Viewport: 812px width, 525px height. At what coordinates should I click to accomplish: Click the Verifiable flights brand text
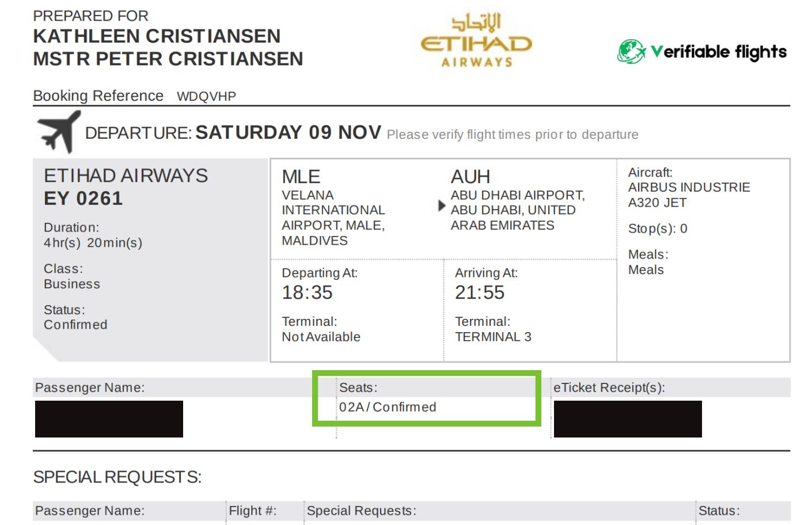[719, 52]
